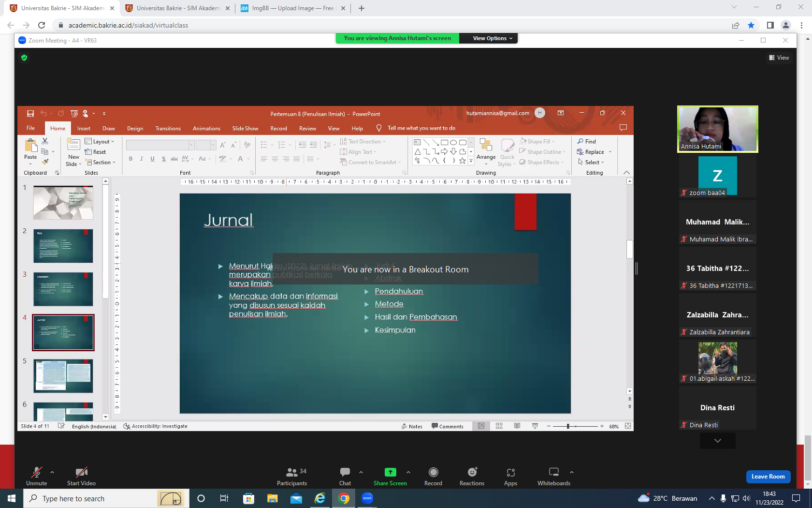The image size is (812, 508).
Task: Click the Windows taskbar search box
Action: 104,498
